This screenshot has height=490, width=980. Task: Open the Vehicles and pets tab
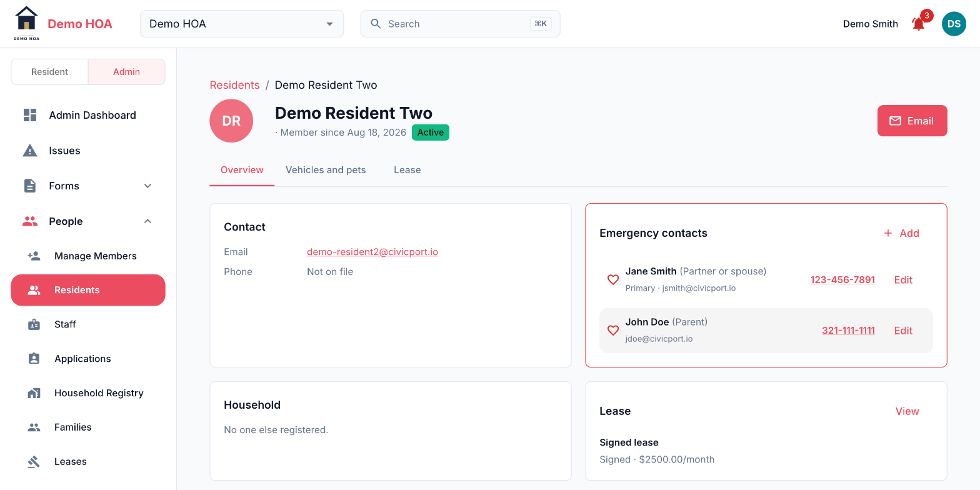pyautogui.click(x=326, y=170)
